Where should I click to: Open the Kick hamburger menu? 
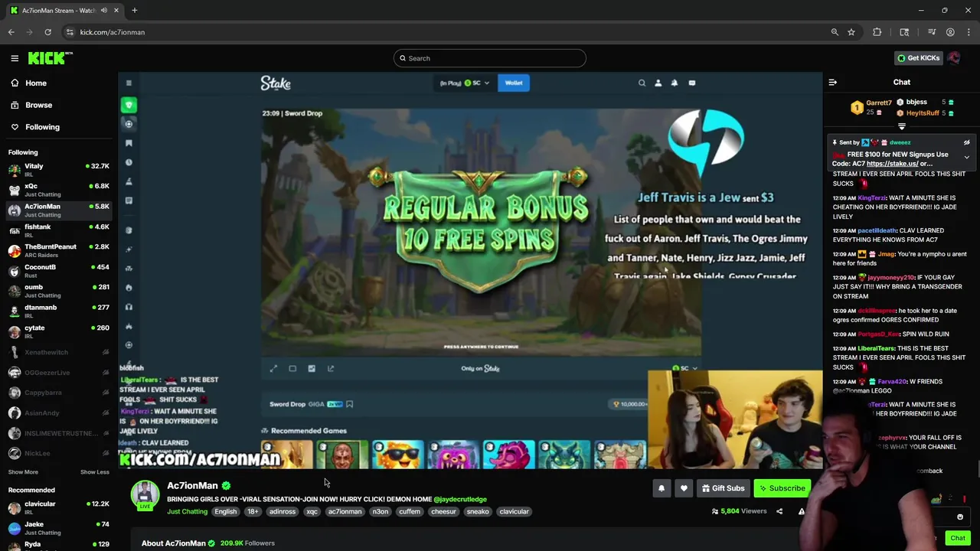[15, 58]
